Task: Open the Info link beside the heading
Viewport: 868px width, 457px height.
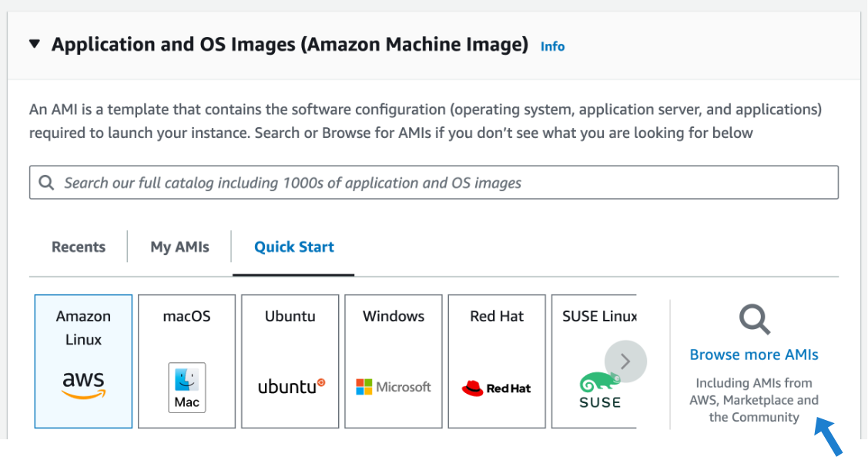Action: pyautogui.click(x=552, y=46)
